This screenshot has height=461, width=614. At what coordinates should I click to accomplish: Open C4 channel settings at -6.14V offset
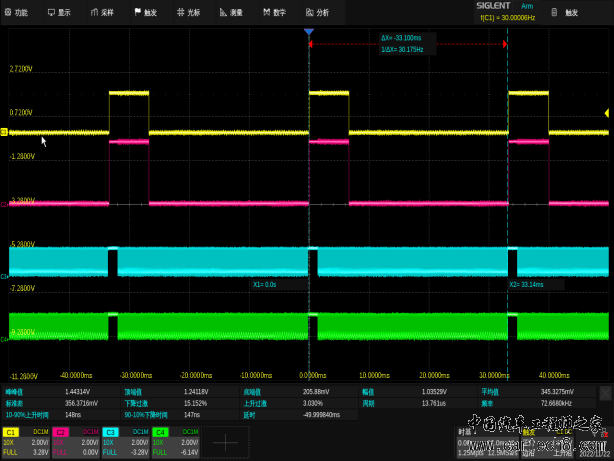point(175,442)
